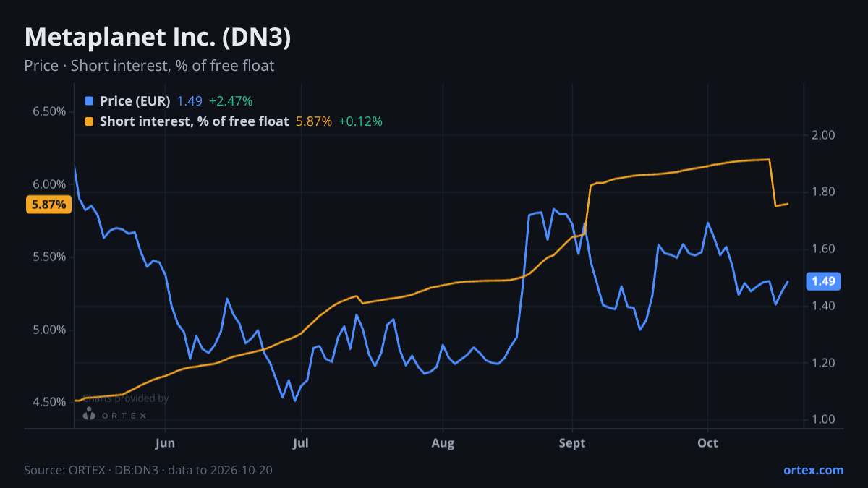Open the ortex.com link
The height and width of the screenshot is (488, 868).
point(813,470)
